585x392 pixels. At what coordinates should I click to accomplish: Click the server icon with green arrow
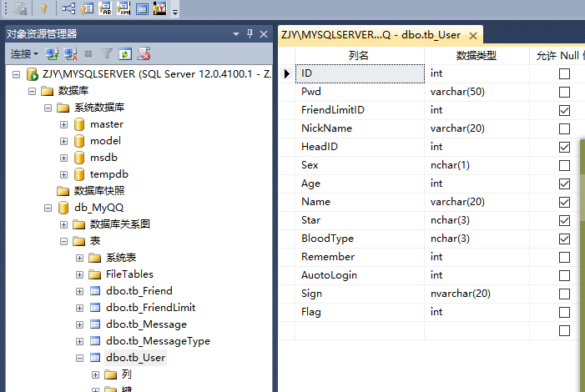coord(32,74)
